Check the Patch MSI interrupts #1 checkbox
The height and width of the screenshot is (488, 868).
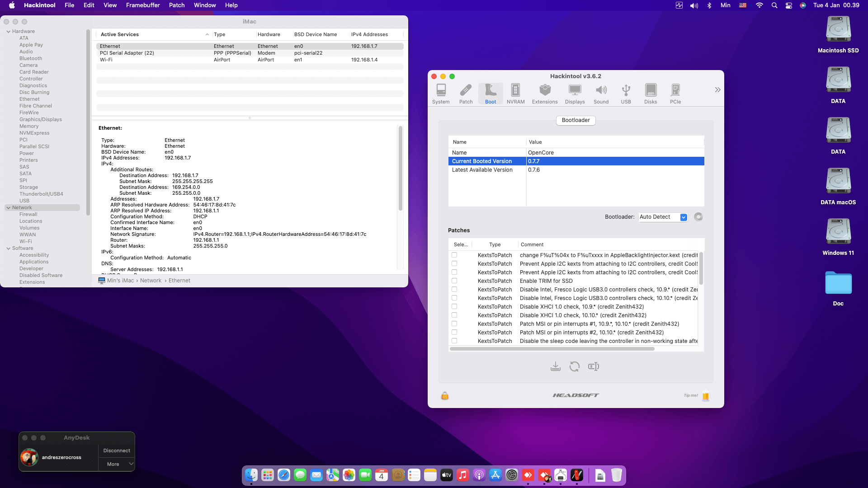(454, 324)
